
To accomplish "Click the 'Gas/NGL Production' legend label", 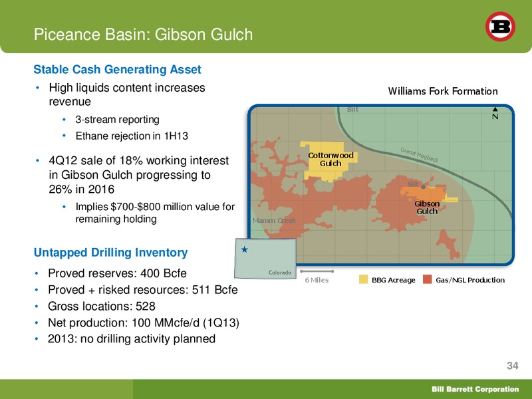I will click(x=470, y=280).
